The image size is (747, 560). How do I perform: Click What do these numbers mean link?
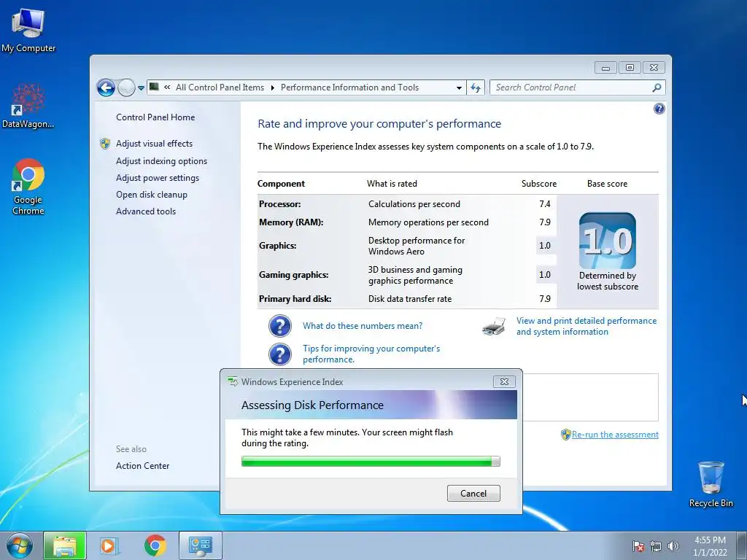click(x=363, y=326)
